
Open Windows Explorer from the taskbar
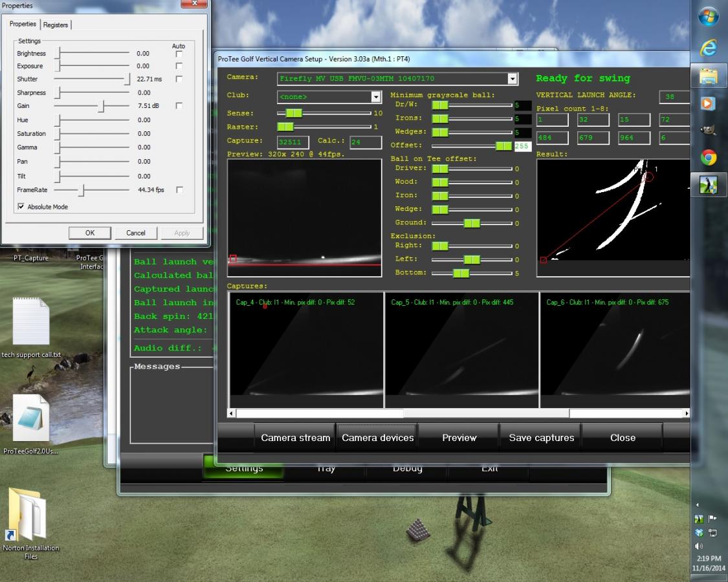coord(709,76)
